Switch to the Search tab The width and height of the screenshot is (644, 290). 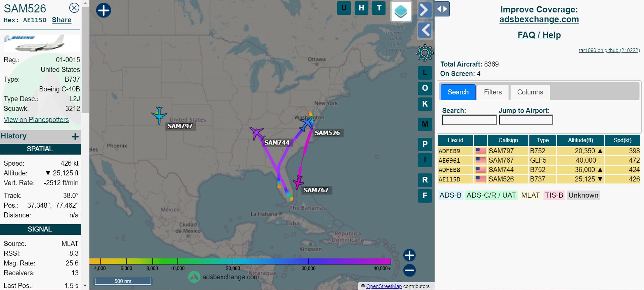pos(458,92)
